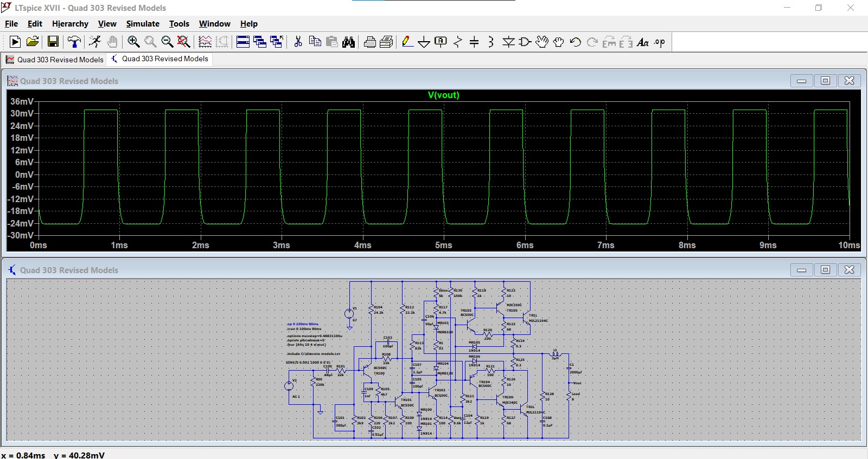Viewport: 868px width, 459px height.
Task: Select the Ground symbol tool
Action: pyautogui.click(x=424, y=42)
